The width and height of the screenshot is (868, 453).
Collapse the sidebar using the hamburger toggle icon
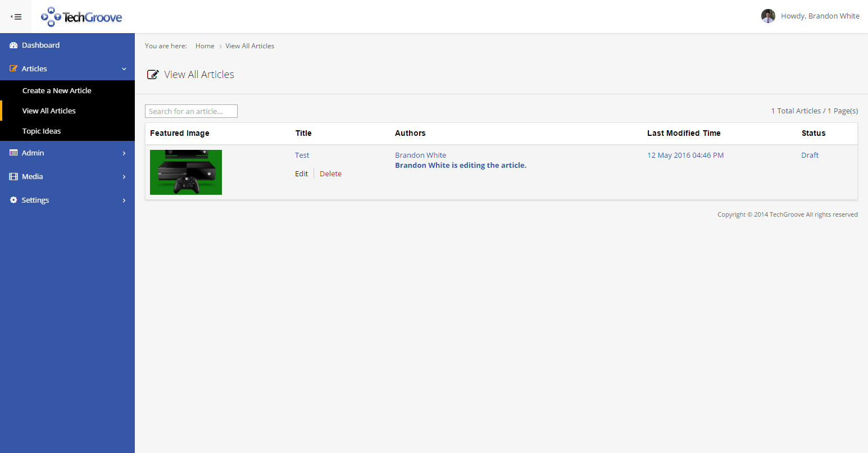tap(16, 17)
